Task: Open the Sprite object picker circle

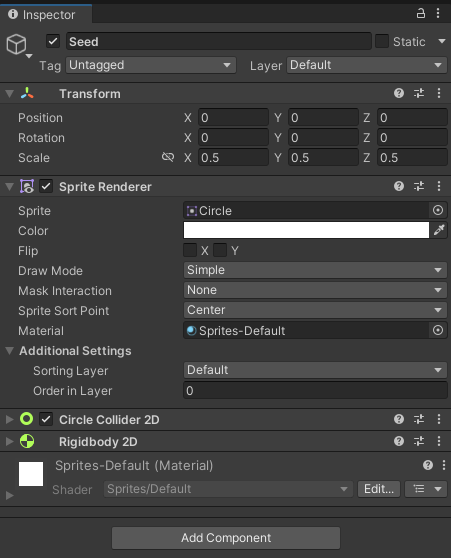Action: click(438, 210)
